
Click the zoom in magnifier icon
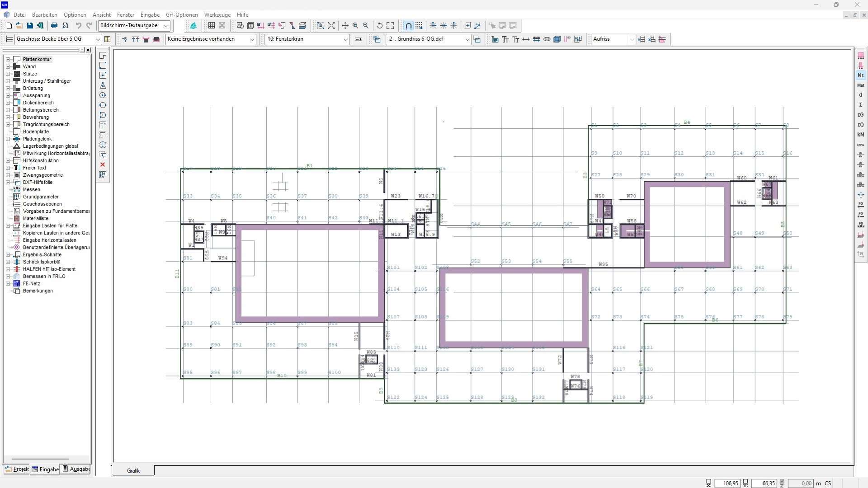click(355, 26)
